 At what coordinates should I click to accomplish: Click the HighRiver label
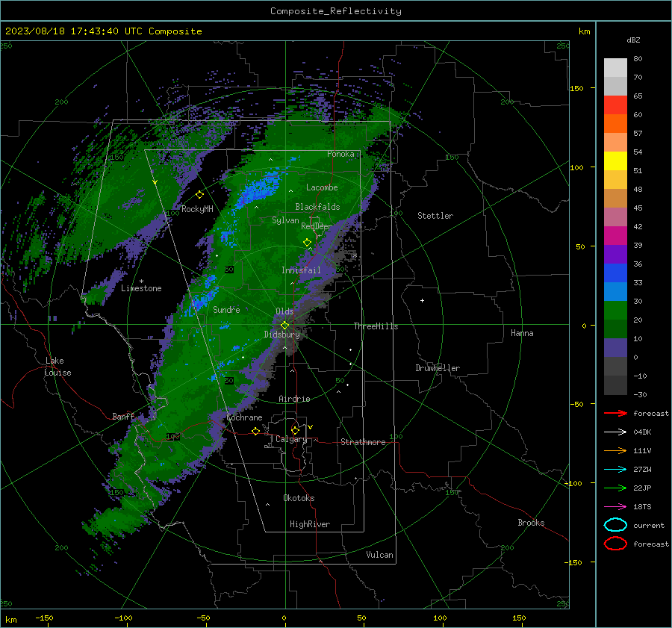coord(310,524)
